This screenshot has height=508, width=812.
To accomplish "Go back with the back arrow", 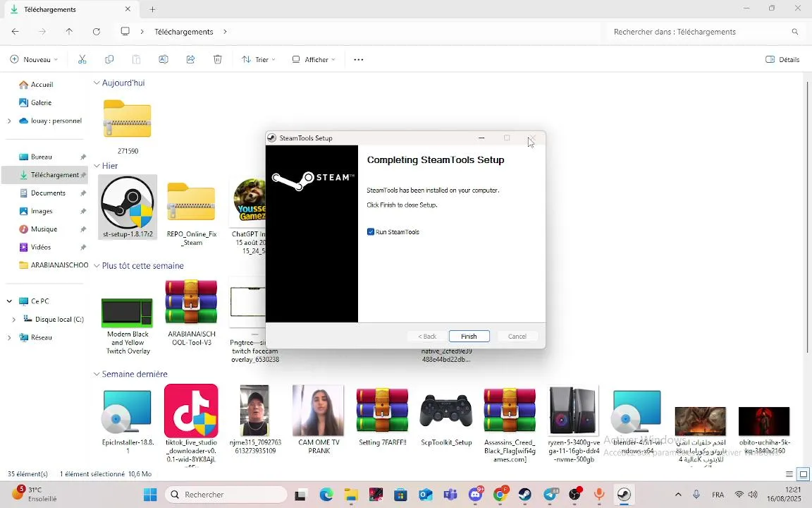I will (15, 32).
